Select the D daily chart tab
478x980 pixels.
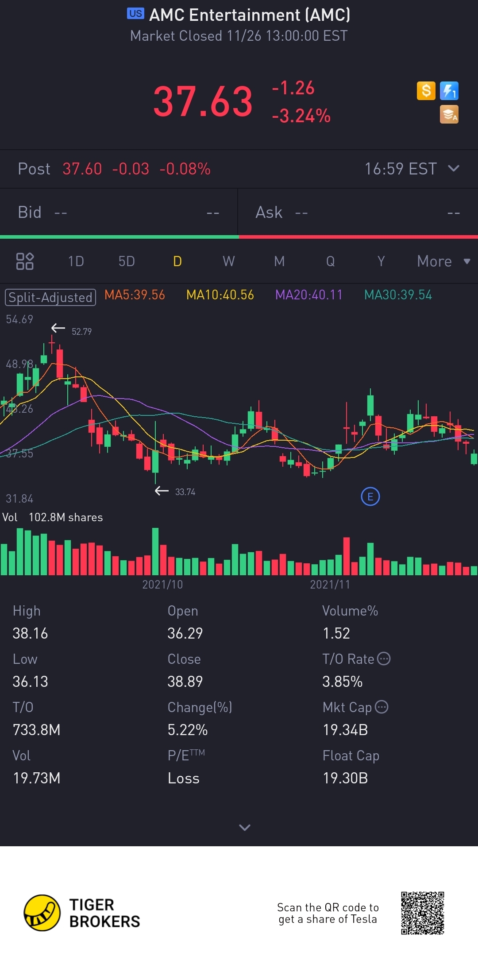tap(177, 261)
